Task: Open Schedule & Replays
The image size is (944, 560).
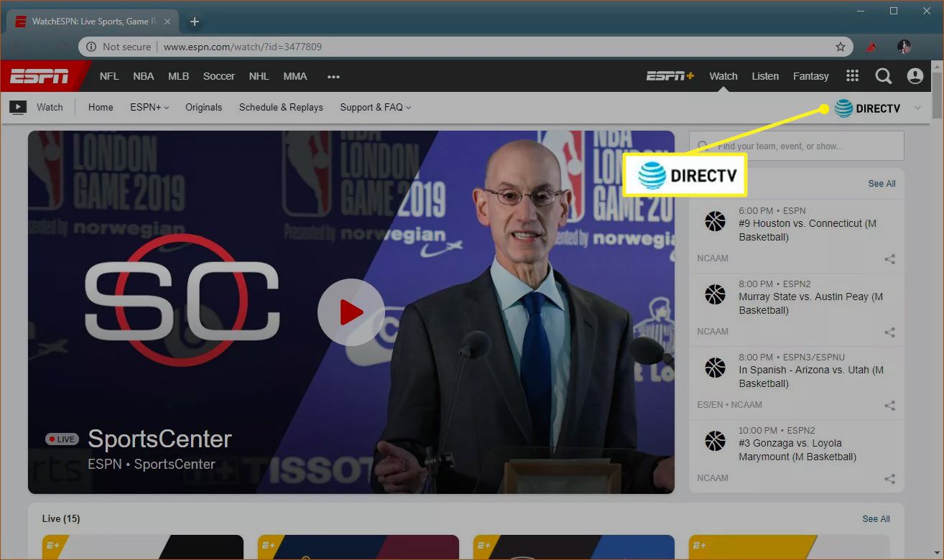Action: point(281,108)
